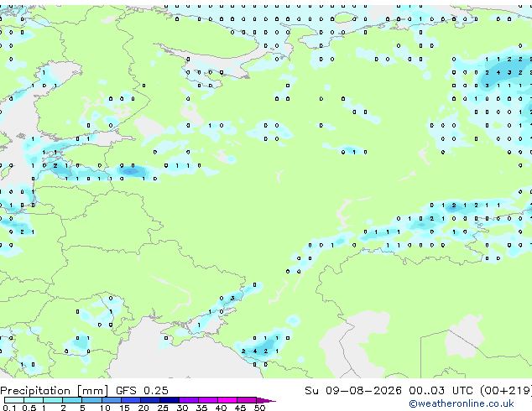Click the 'GFS 0.25' model label
Image resolution: width=532 pixels, height=411 pixels.
[142, 391]
